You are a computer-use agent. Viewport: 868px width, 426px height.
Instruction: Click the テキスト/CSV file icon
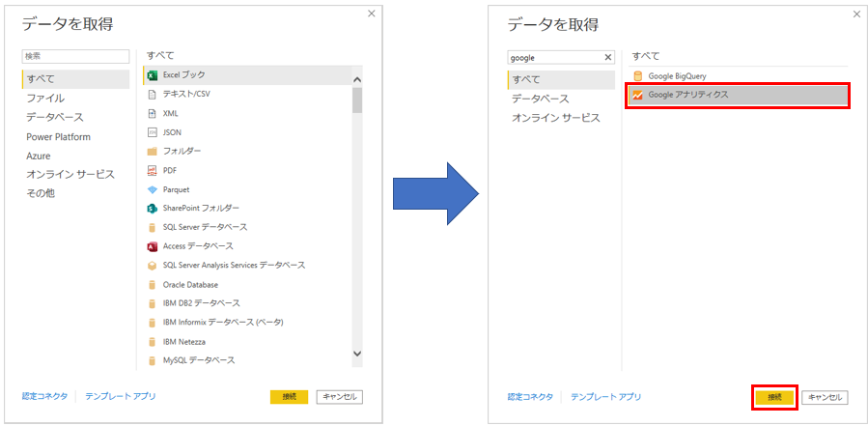tap(153, 94)
